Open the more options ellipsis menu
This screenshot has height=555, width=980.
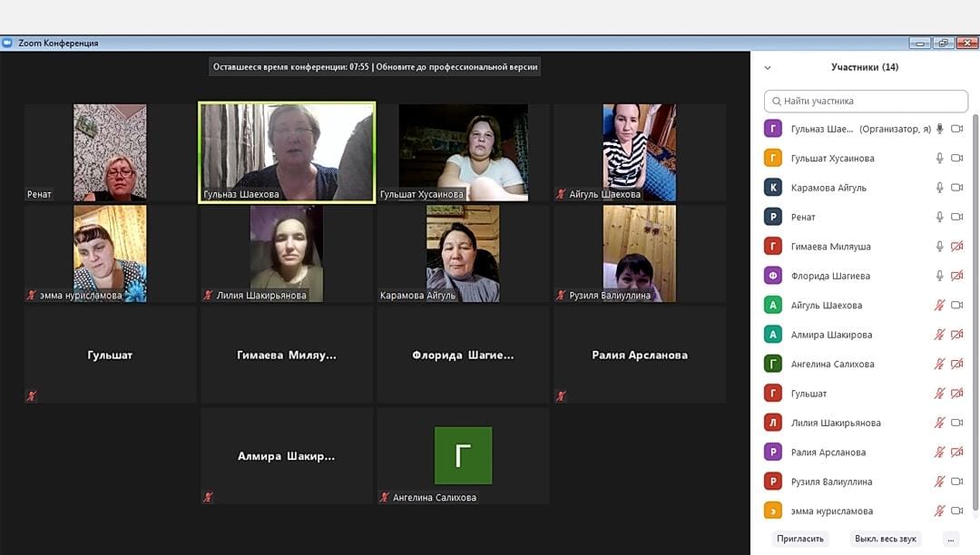point(950,539)
